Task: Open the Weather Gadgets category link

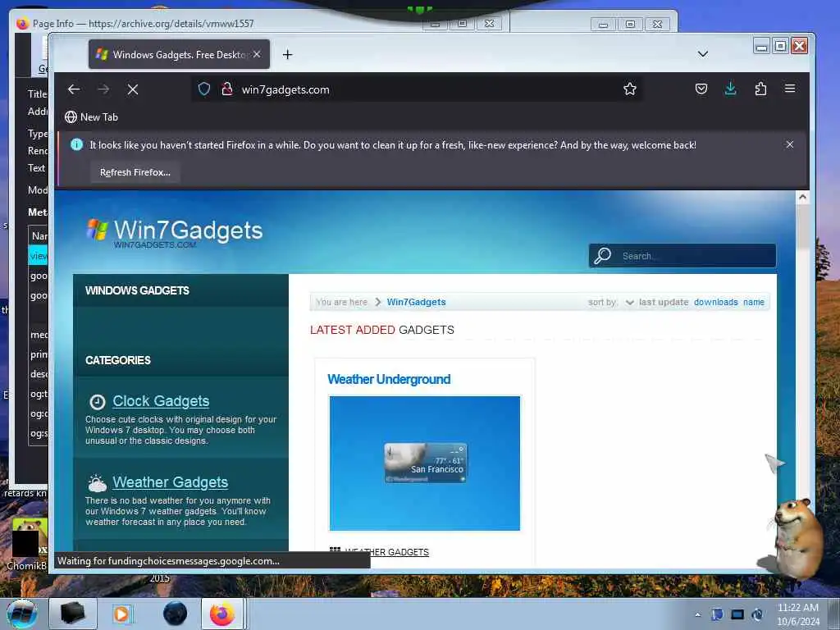Action: pos(171,482)
